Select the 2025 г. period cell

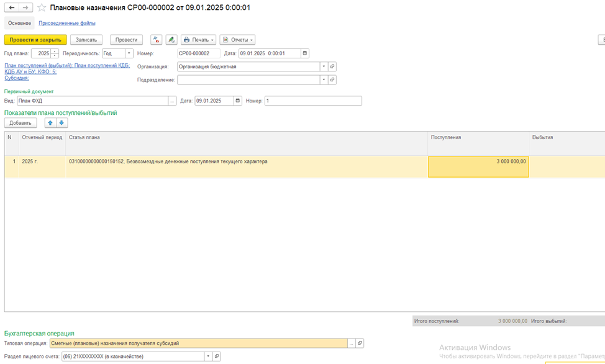[x=42, y=166]
